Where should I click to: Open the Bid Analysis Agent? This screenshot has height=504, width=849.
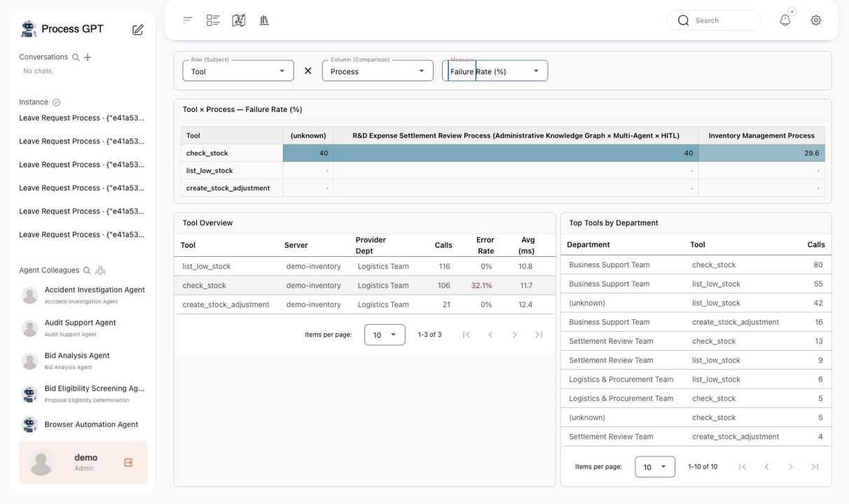pos(83,360)
